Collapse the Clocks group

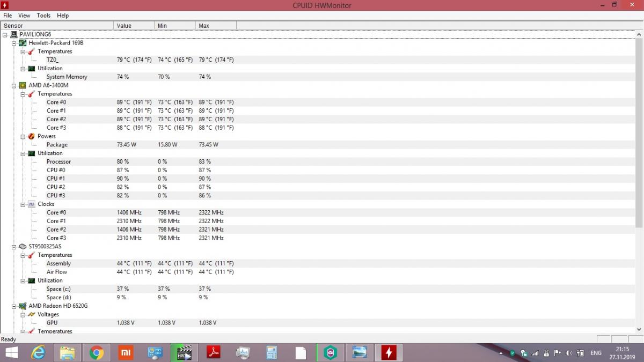click(x=23, y=204)
